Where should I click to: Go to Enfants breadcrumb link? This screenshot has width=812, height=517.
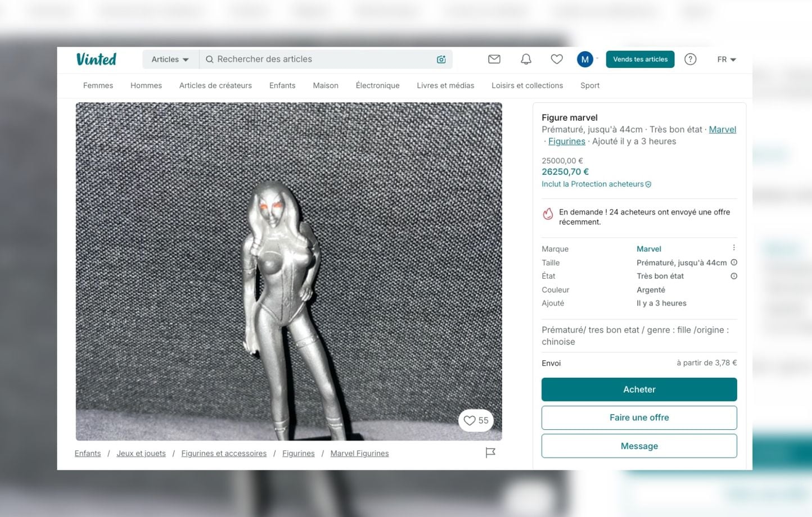pyautogui.click(x=88, y=453)
